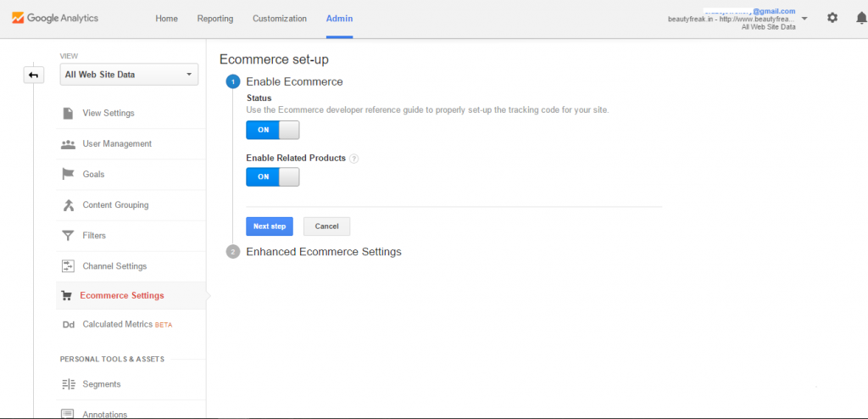This screenshot has width=868, height=419.
Task: Switch to the Reporting tab
Action: 215,19
